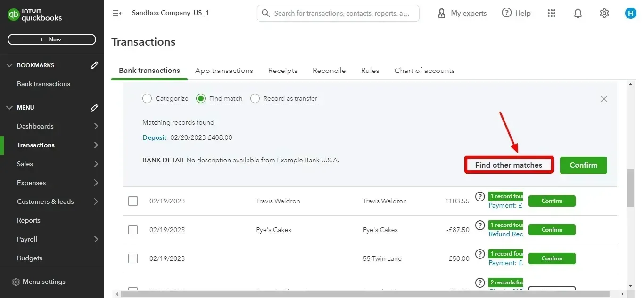Collapse the BOOKMARKS section
Image resolution: width=644 pixels, height=298 pixels.
tap(9, 65)
